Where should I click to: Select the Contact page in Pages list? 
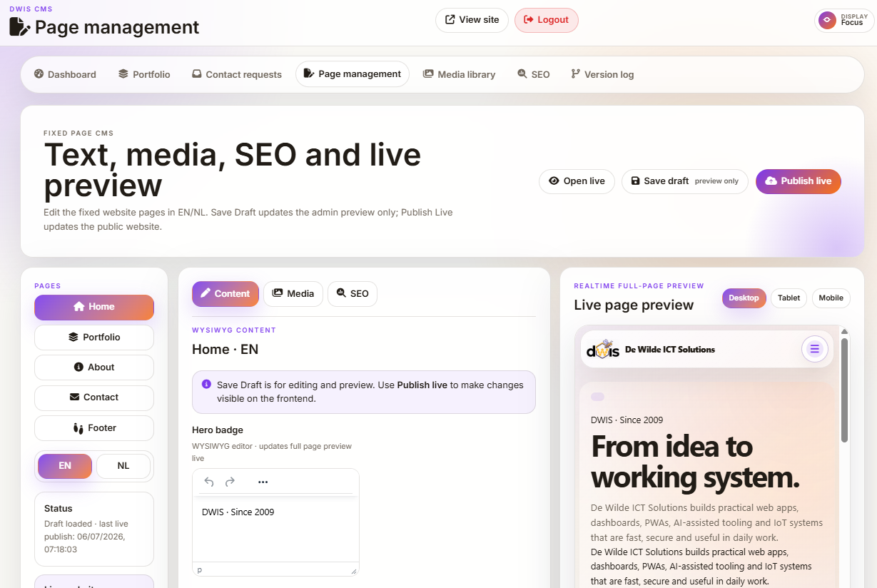(x=94, y=397)
